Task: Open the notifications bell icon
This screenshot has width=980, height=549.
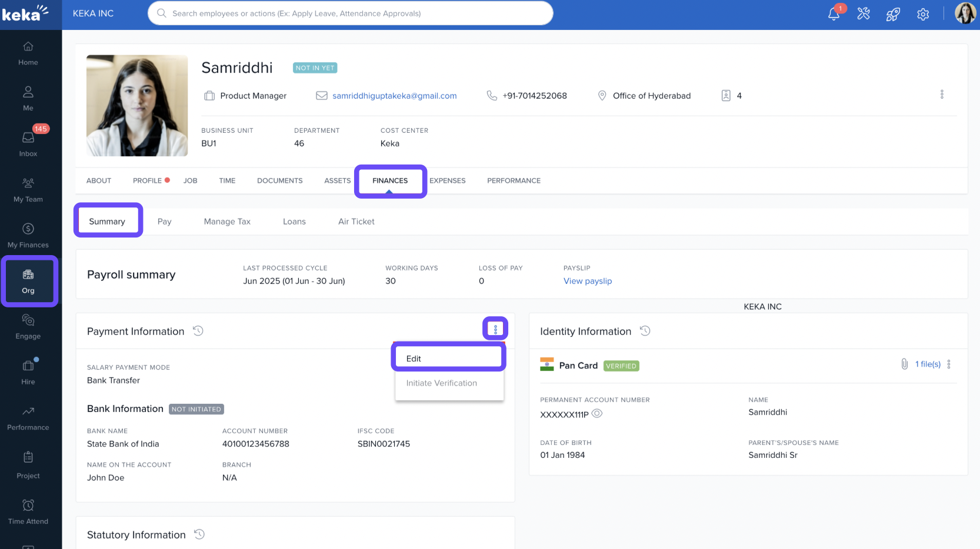Action: [834, 14]
